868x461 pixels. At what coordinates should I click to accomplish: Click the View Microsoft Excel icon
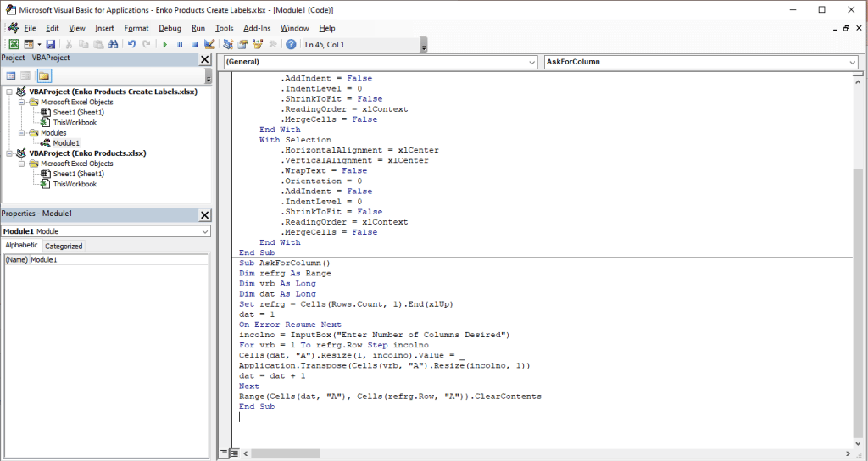coord(14,44)
